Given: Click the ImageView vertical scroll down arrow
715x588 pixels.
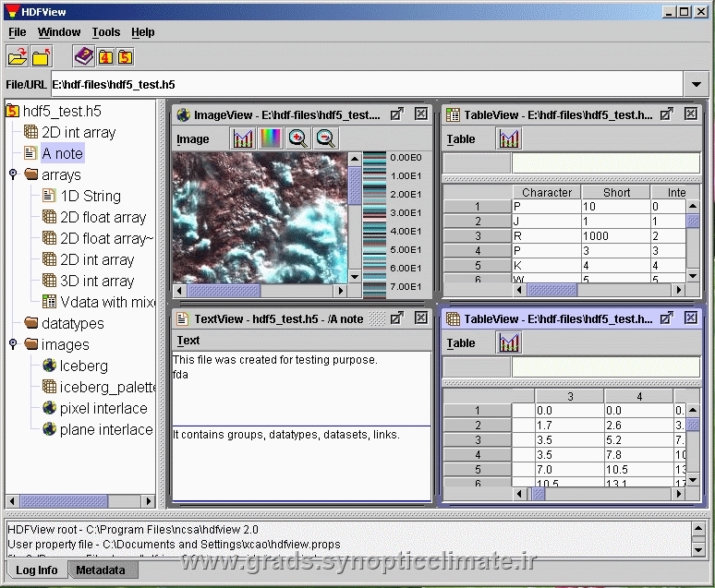Looking at the screenshot, I should point(355,276).
